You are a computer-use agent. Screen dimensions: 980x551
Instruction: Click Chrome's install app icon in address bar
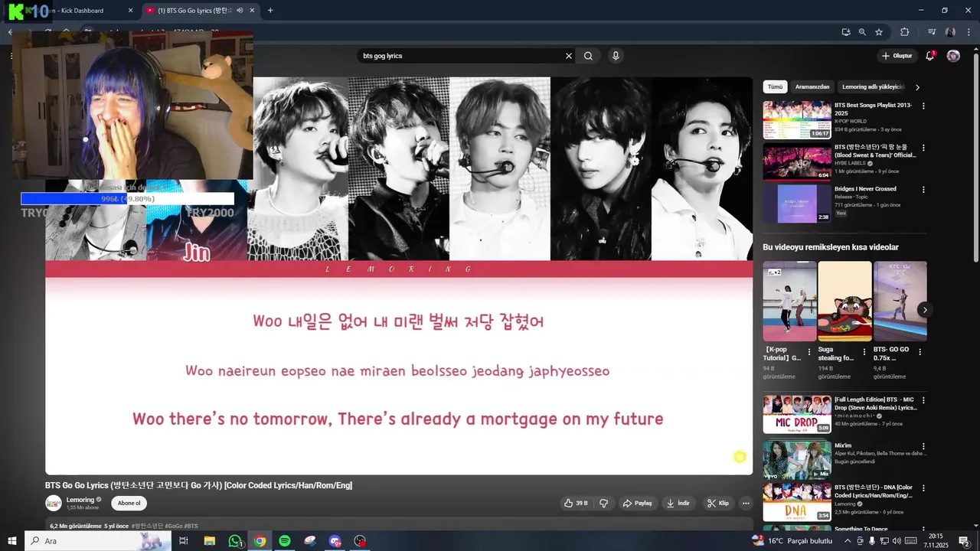tap(845, 32)
